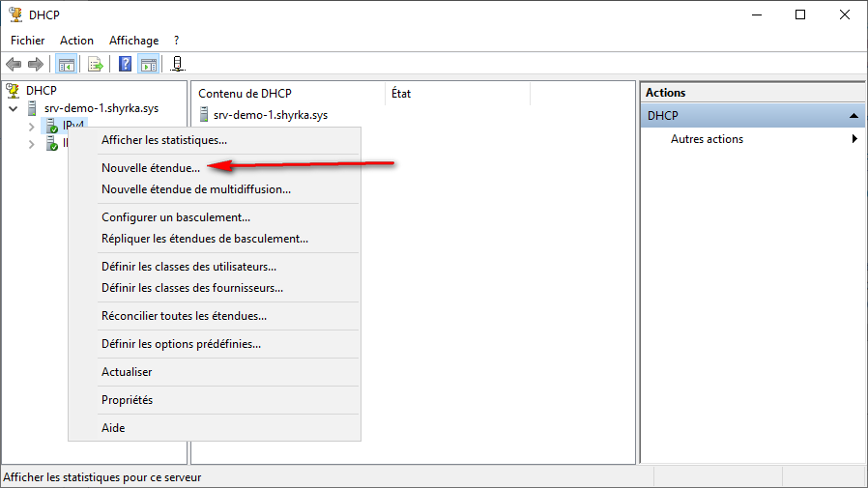Select srv-demo-1.shyrka.sys in content list

click(270, 115)
